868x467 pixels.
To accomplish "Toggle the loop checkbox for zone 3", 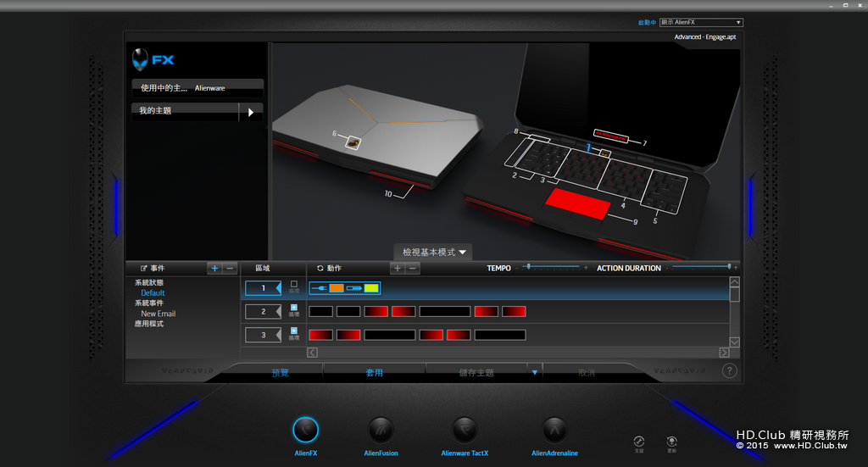I will [x=294, y=331].
